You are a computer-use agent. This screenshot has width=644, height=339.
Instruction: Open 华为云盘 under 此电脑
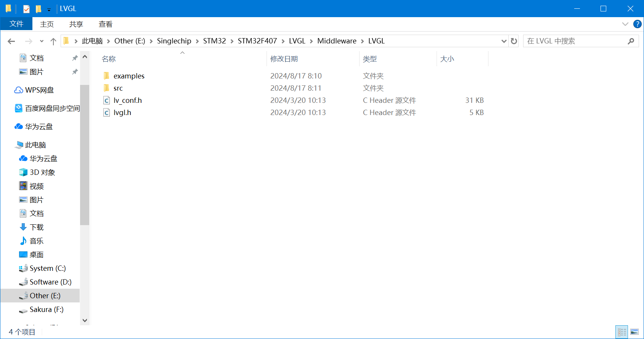pos(43,158)
